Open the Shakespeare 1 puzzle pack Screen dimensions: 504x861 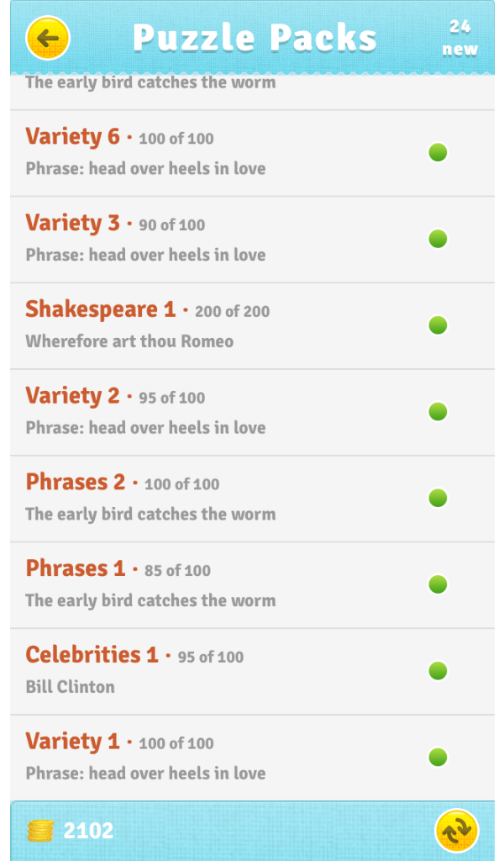click(x=210, y=325)
